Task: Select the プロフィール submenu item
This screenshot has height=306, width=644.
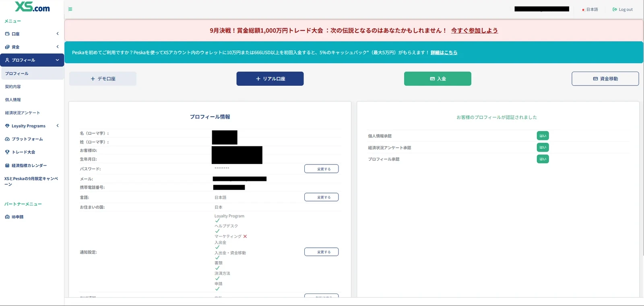Action: 32,74
